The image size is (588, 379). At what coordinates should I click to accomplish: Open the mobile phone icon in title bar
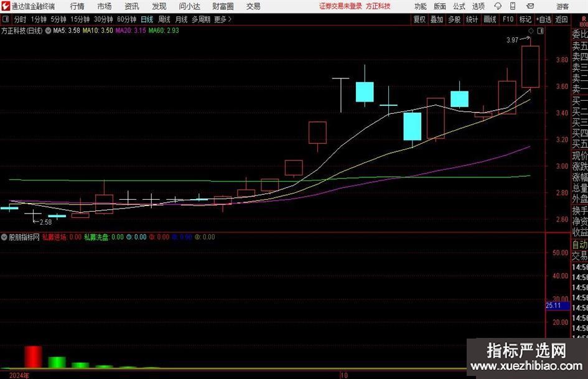513,6
